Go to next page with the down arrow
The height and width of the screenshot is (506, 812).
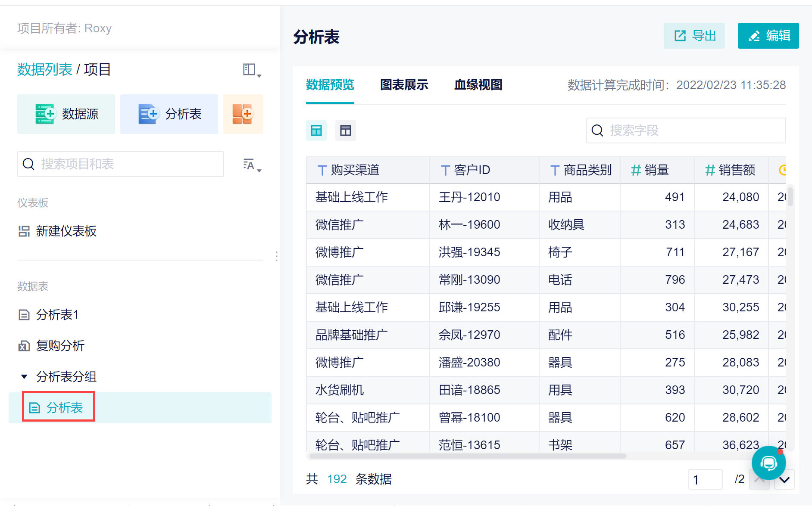tap(784, 480)
